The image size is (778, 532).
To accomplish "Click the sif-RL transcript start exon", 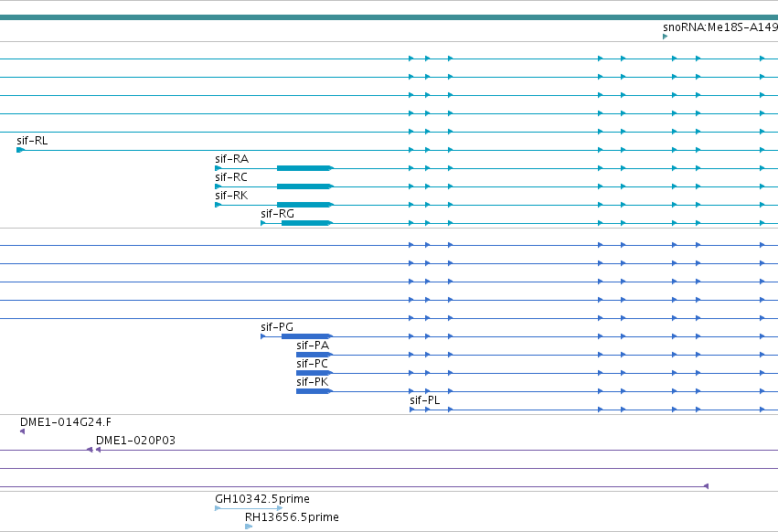I will [20, 150].
